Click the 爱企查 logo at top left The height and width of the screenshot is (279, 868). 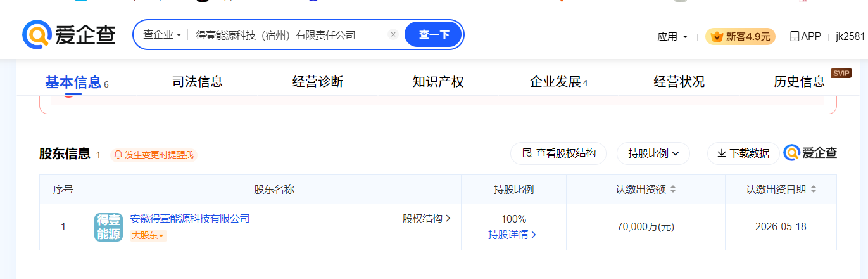[70, 34]
